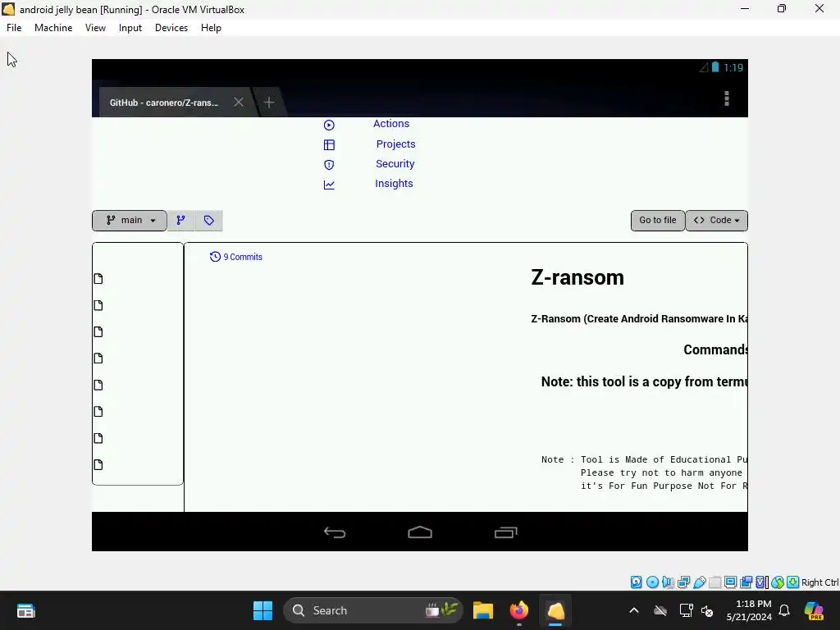The height and width of the screenshot is (630, 840).
Task: Click the Windows Start button
Action: [x=262, y=610]
